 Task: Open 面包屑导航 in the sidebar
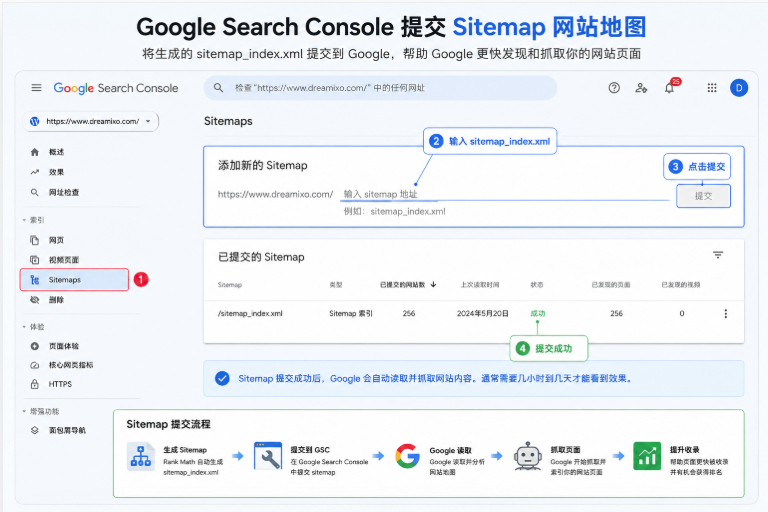tap(67, 430)
